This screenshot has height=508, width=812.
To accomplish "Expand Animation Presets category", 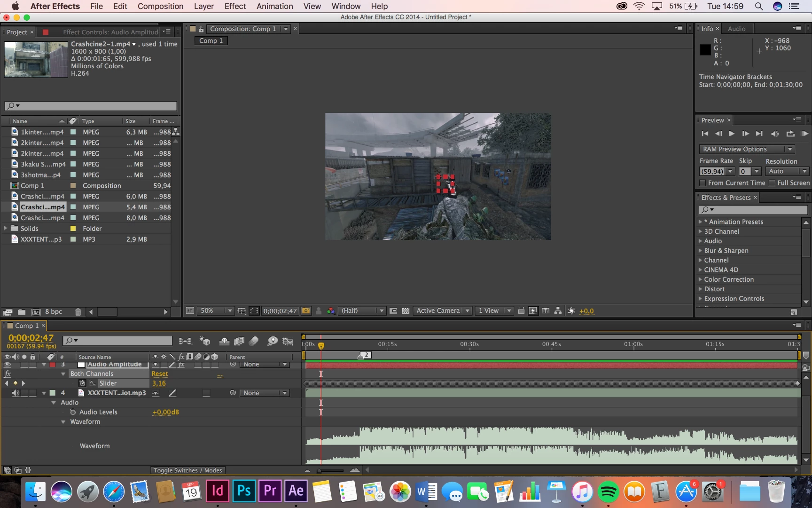I will pos(700,222).
